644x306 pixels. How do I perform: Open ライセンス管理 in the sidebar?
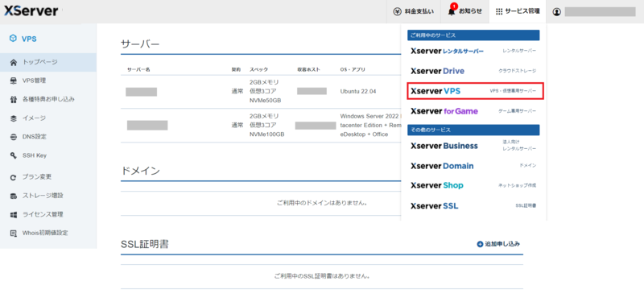pos(48,215)
